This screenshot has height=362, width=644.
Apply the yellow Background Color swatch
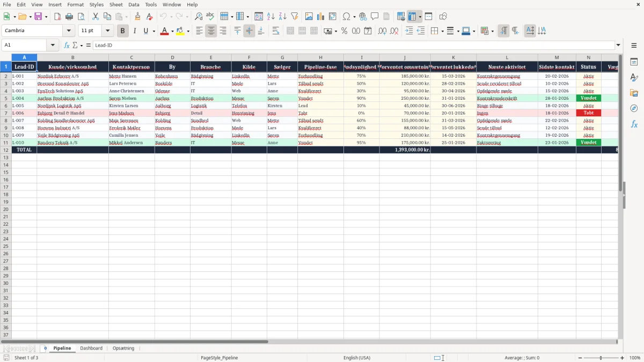(x=180, y=31)
